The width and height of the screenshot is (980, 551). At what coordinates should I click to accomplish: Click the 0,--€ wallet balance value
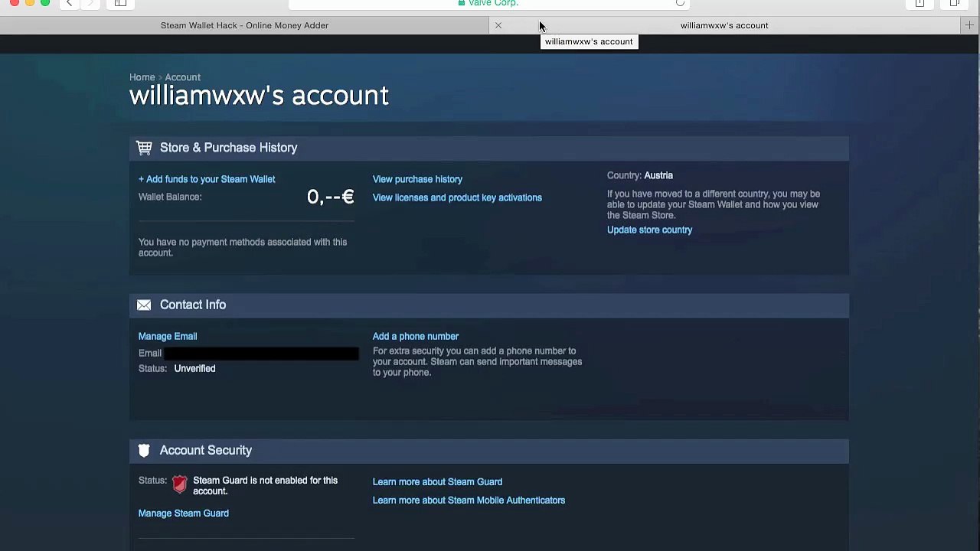331,197
